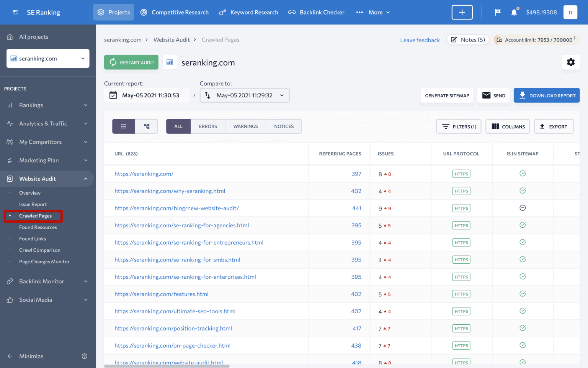Open the flag/language icon in top bar
The height and width of the screenshot is (368, 588).
(497, 12)
